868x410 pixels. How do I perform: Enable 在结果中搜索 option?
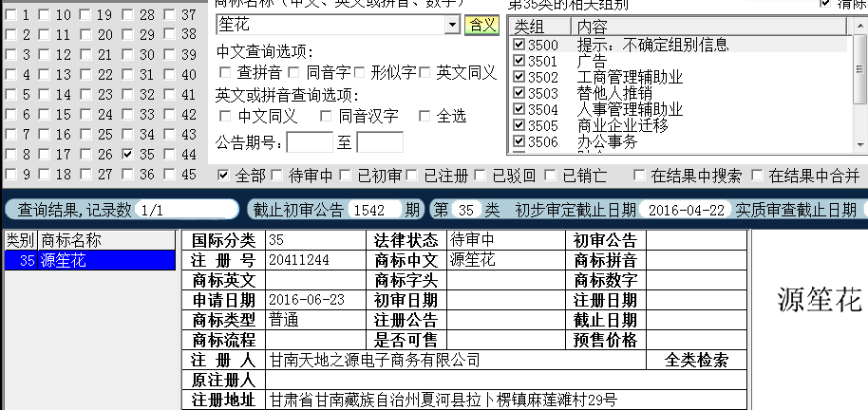[639, 176]
